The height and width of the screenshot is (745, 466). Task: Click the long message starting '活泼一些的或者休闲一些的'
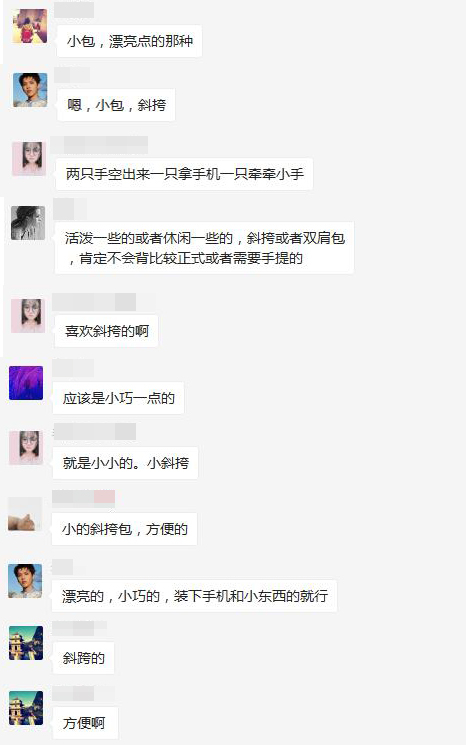[x=204, y=248]
